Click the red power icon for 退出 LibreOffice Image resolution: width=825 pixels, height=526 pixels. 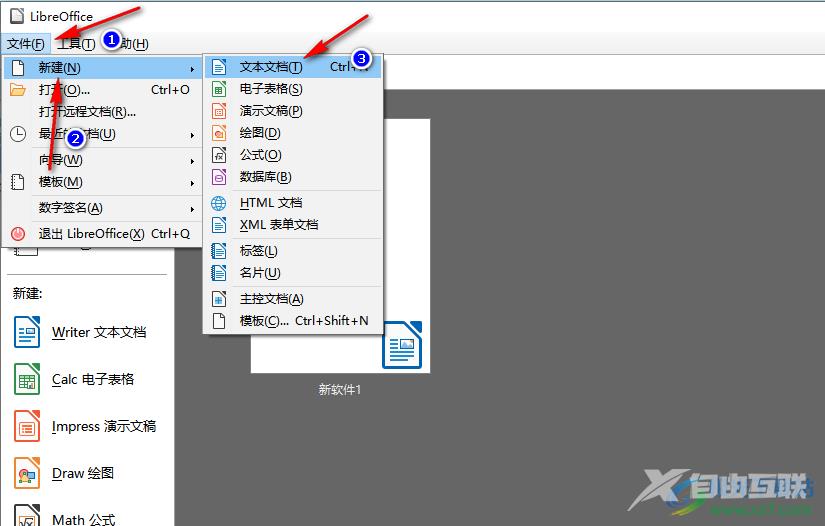click(18, 234)
